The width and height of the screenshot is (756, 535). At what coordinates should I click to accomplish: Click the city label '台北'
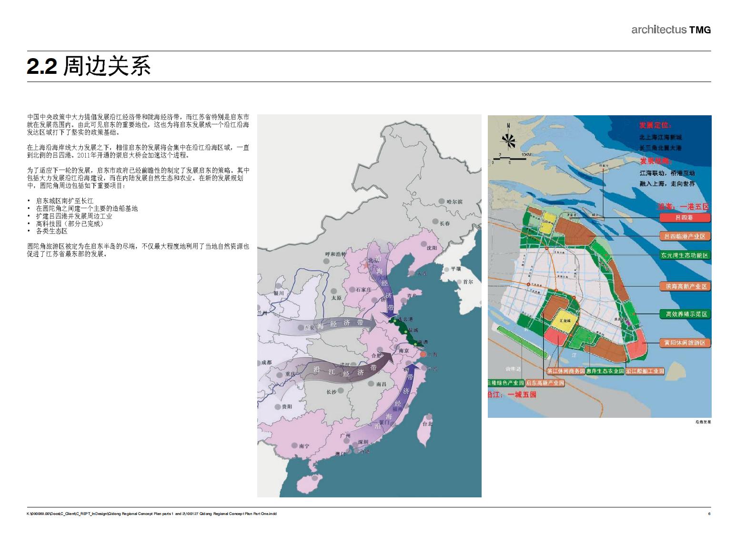pos(427,424)
